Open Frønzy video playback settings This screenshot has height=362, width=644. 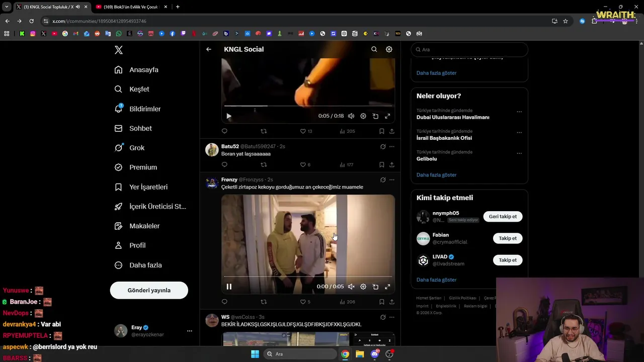point(363,287)
